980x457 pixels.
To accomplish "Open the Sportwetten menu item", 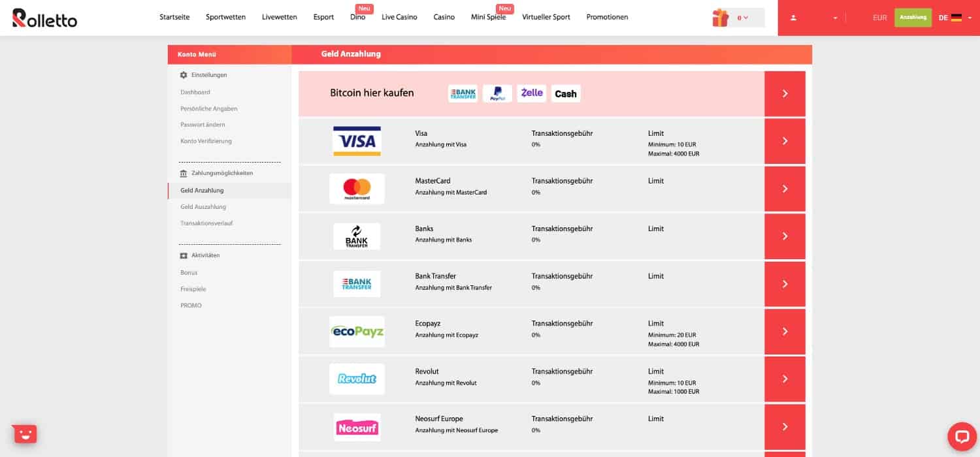I will (225, 17).
